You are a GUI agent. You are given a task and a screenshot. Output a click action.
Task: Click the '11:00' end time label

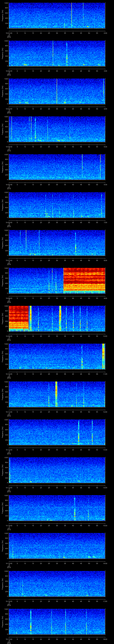tap(105, 374)
